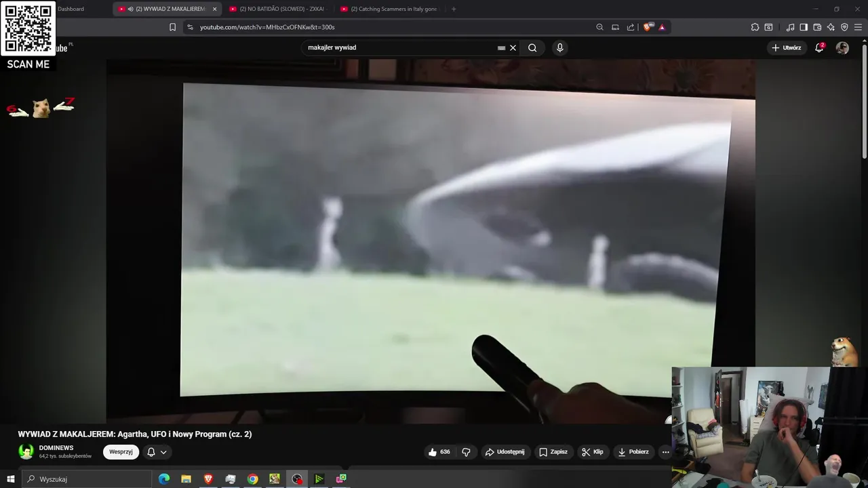Bookmark this page icon in address bar

[x=172, y=27]
